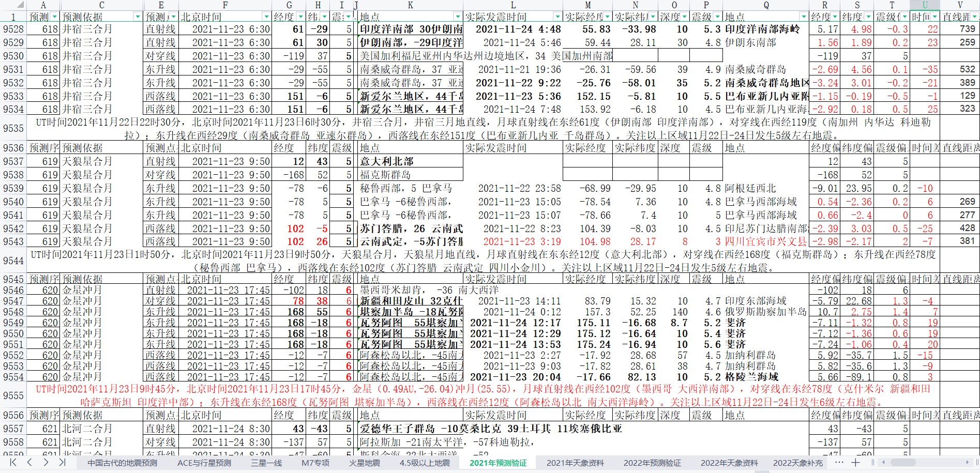Open filter dropdown for column K 地点
The width and height of the screenshot is (980, 473).
[x=458, y=17]
